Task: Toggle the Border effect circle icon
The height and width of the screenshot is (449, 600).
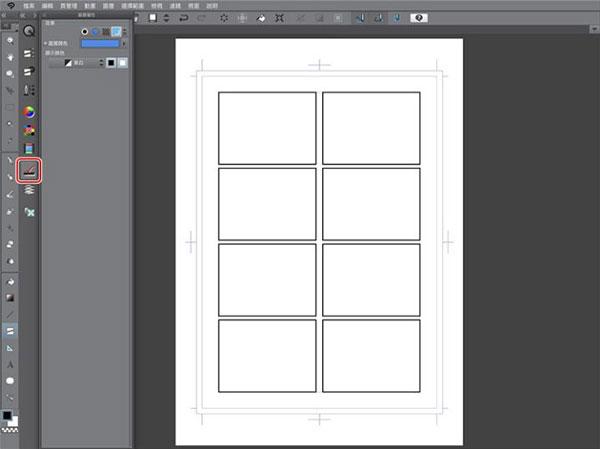Action: (85, 32)
